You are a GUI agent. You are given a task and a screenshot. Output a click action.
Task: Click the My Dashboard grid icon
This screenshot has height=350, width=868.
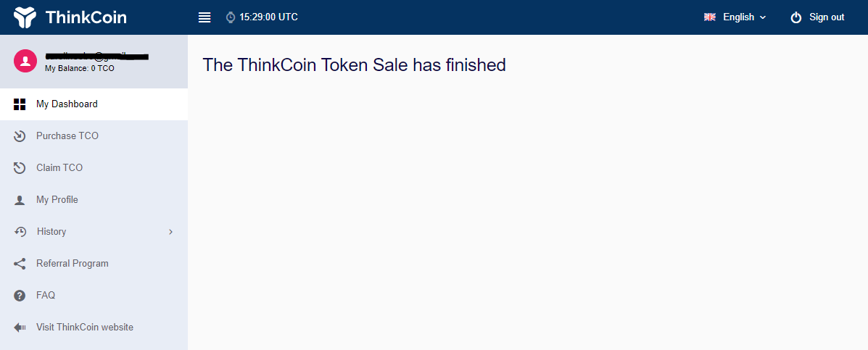coord(20,104)
